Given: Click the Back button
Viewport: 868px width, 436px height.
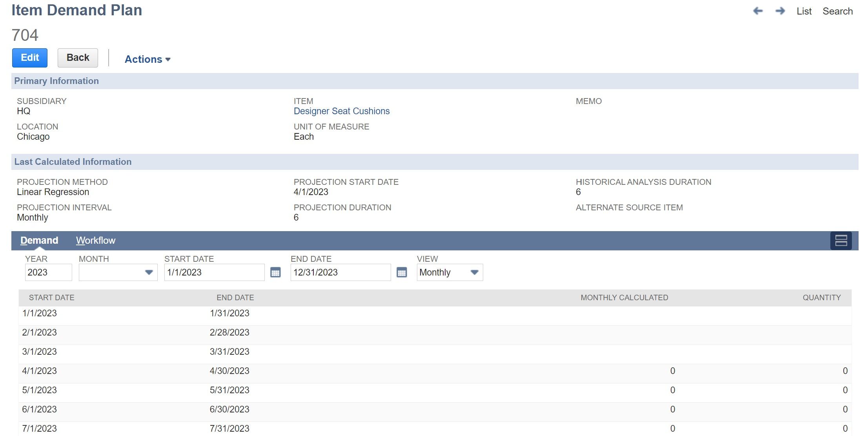Looking at the screenshot, I should [x=77, y=57].
